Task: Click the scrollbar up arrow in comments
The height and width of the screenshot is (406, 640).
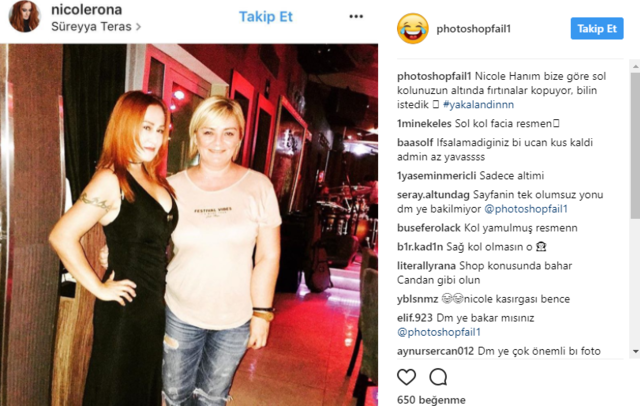Action: click(x=636, y=66)
